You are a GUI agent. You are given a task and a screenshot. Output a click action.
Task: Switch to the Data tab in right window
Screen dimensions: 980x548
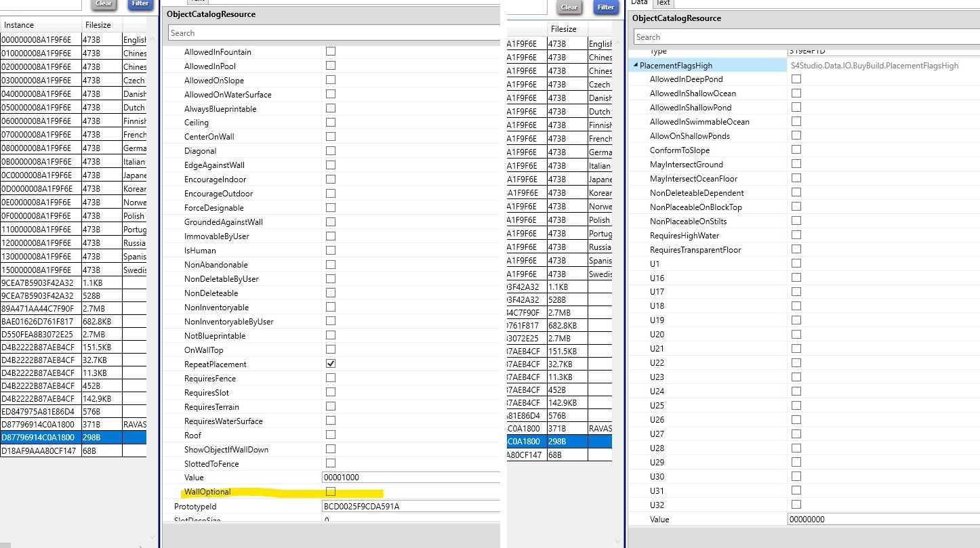point(638,3)
